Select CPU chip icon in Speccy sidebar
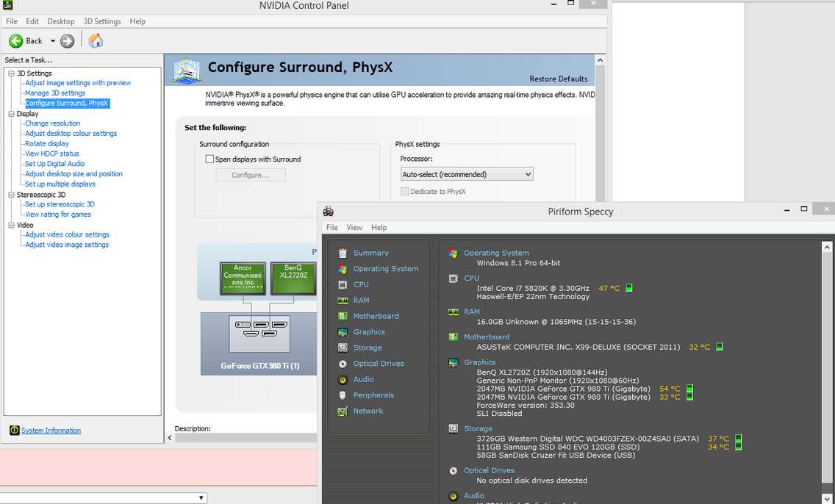This screenshot has width=835, height=504. point(343,285)
